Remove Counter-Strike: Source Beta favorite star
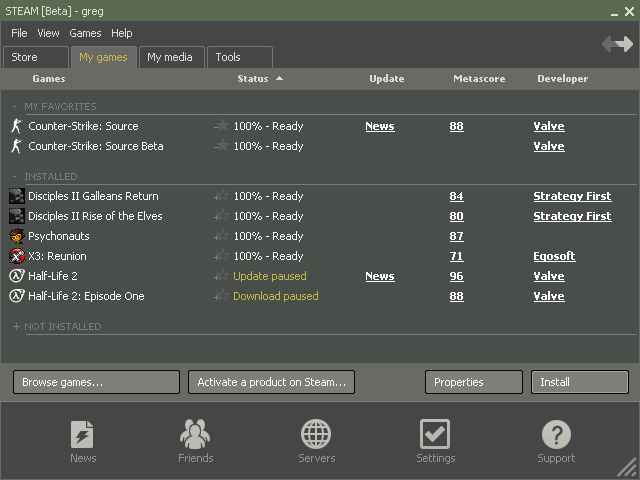 [221, 145]
